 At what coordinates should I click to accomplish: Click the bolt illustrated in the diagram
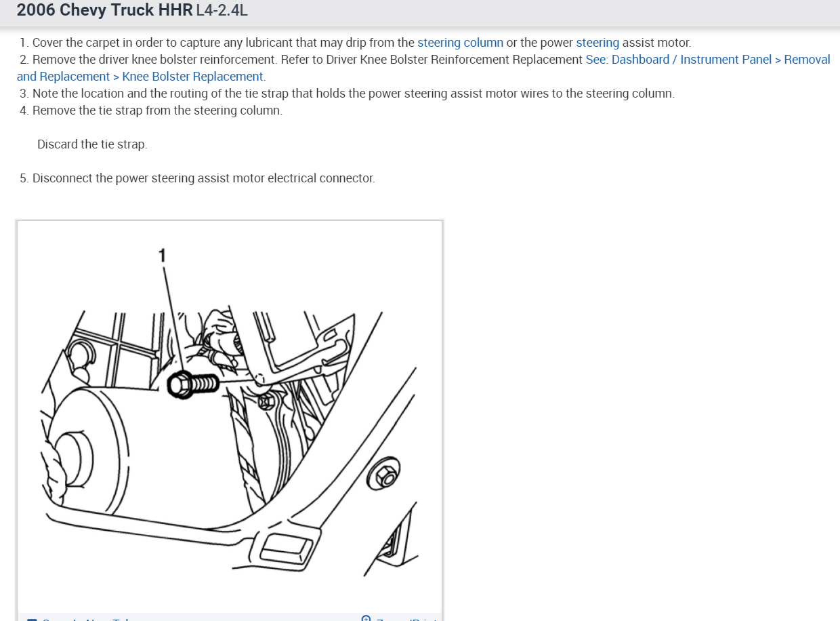tap(192, 386)
